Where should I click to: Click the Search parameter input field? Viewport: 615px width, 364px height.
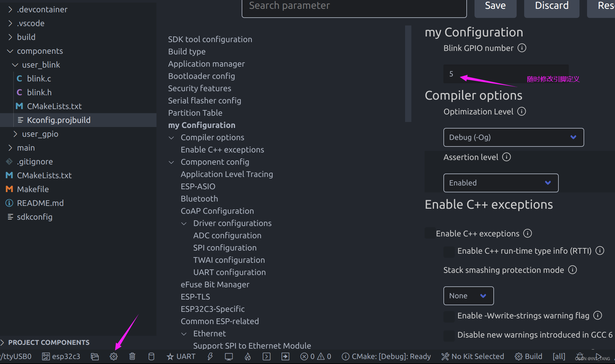354,7
